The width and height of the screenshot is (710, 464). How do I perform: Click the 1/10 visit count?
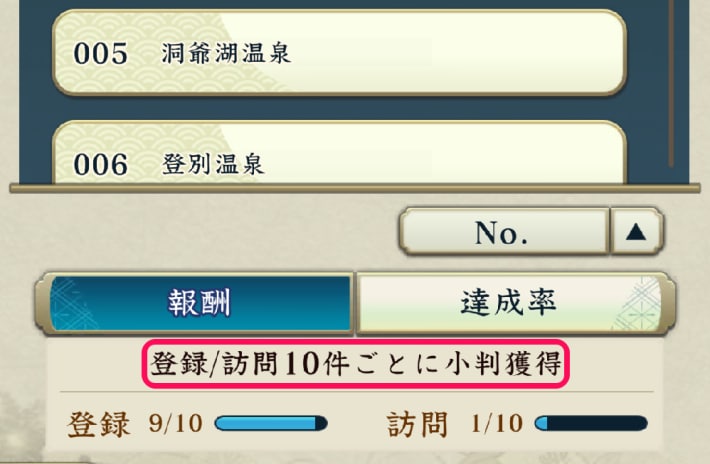click(x=497, y=424)
